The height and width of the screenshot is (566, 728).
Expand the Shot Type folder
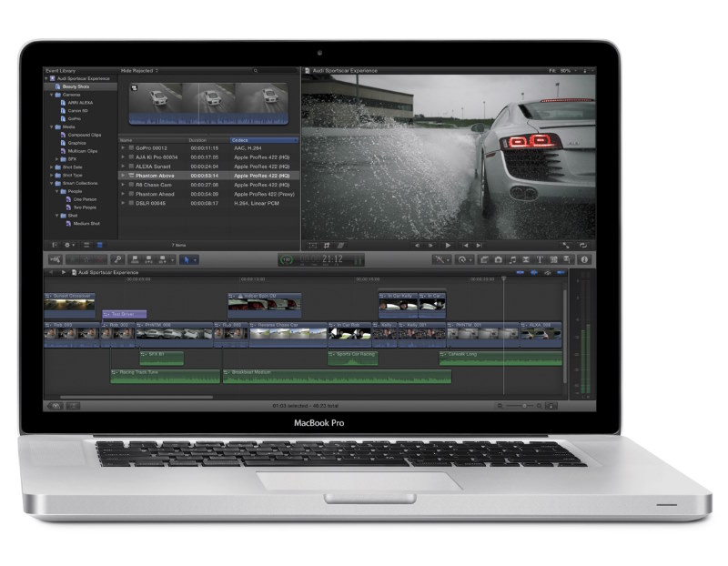(x=52, y=175)
